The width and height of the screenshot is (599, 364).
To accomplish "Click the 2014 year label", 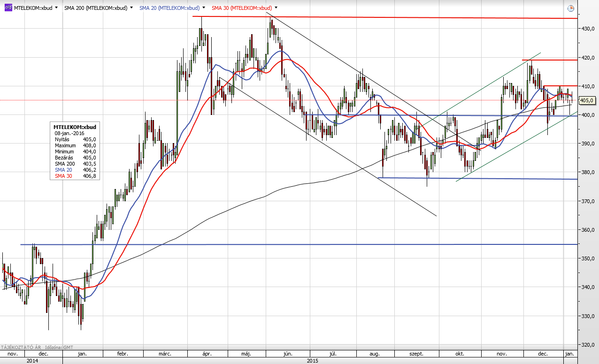I will coord(32,361).
